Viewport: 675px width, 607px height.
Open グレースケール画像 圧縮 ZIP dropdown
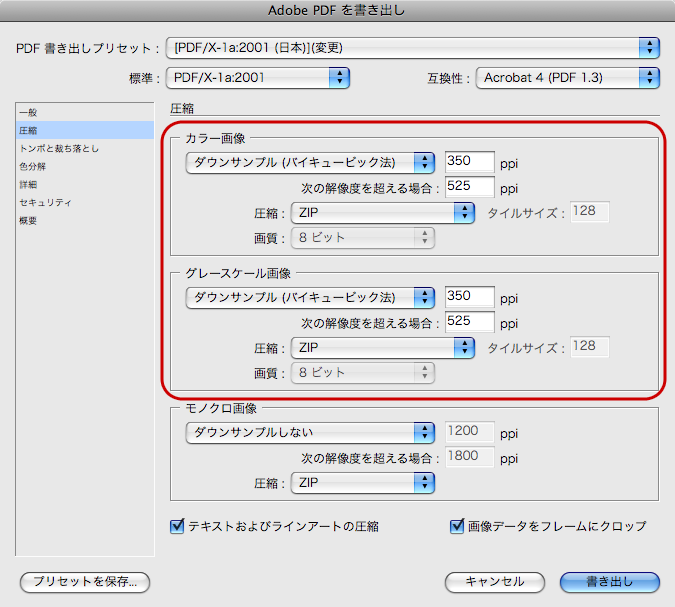click(x=383, y=348)
